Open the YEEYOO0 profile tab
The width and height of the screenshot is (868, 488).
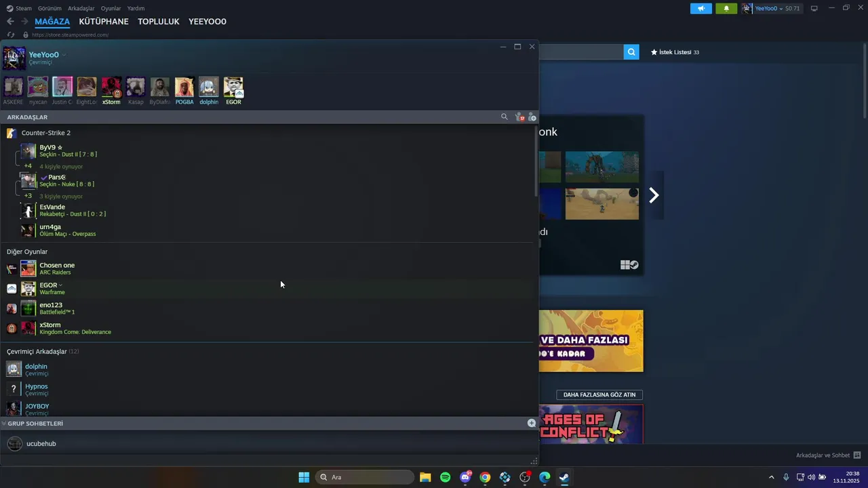[208, 22]
